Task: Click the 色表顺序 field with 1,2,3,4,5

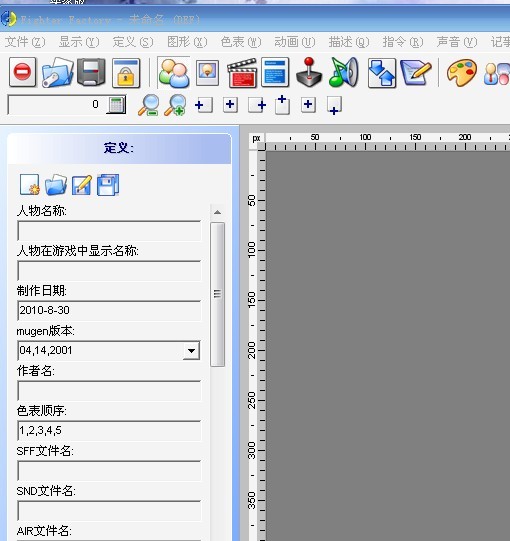Action: click(x=109, y=431)
